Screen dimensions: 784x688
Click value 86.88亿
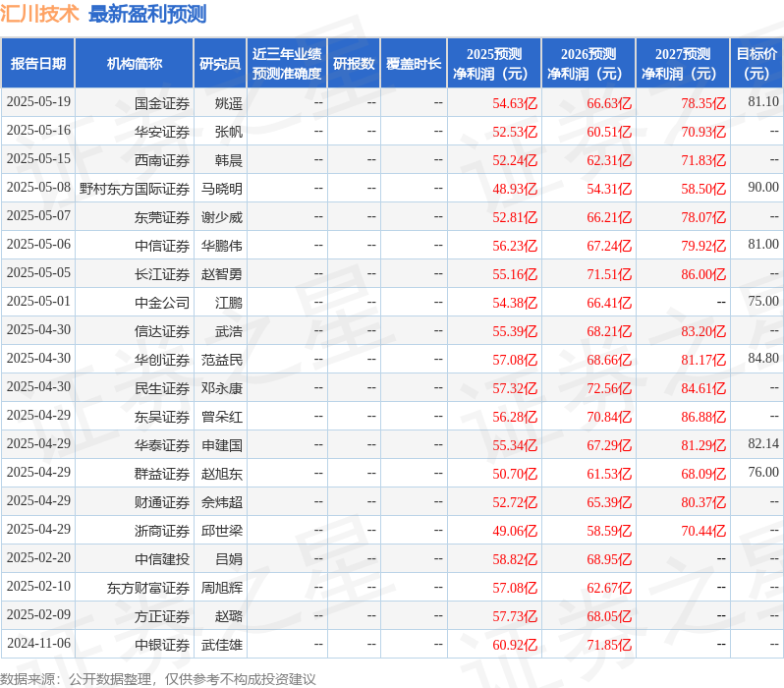coord(703,418)
